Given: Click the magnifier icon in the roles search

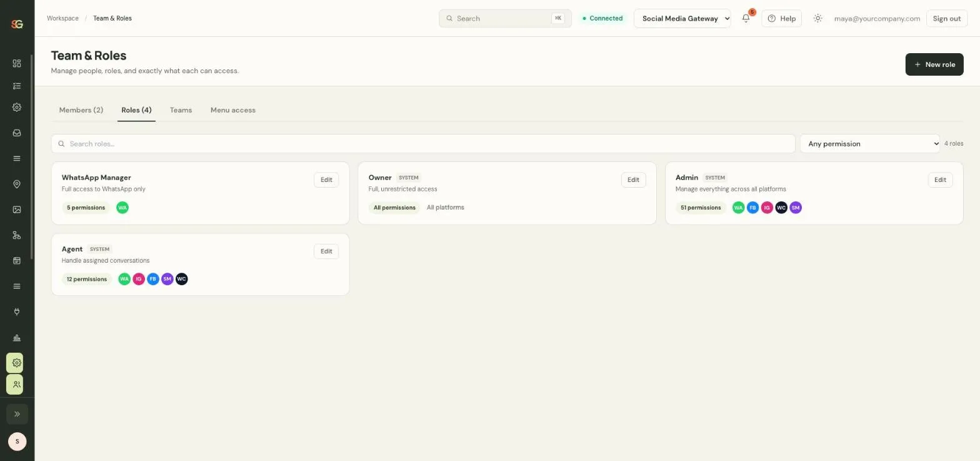Looking at the screenshot, I should [61, 144].
